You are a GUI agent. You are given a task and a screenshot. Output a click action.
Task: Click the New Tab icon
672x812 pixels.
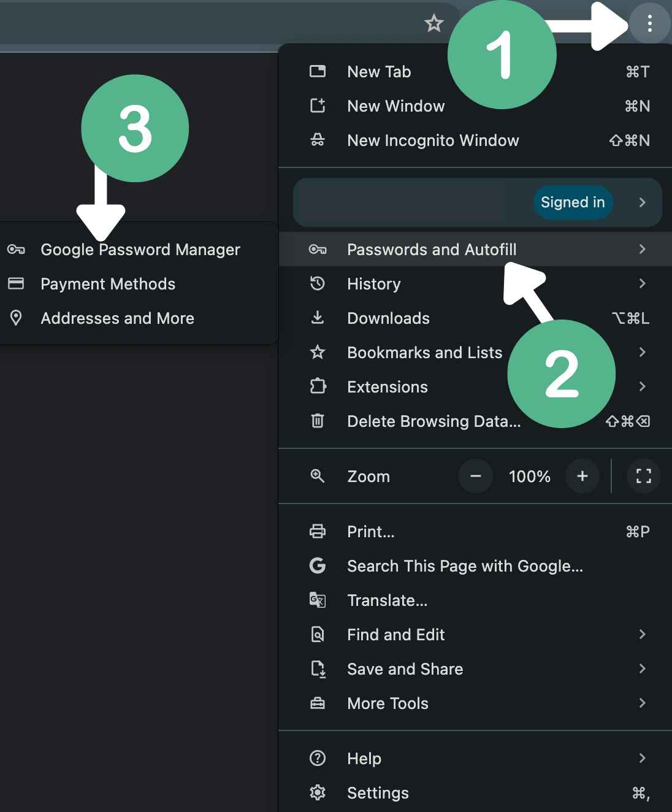pos(318,71)
